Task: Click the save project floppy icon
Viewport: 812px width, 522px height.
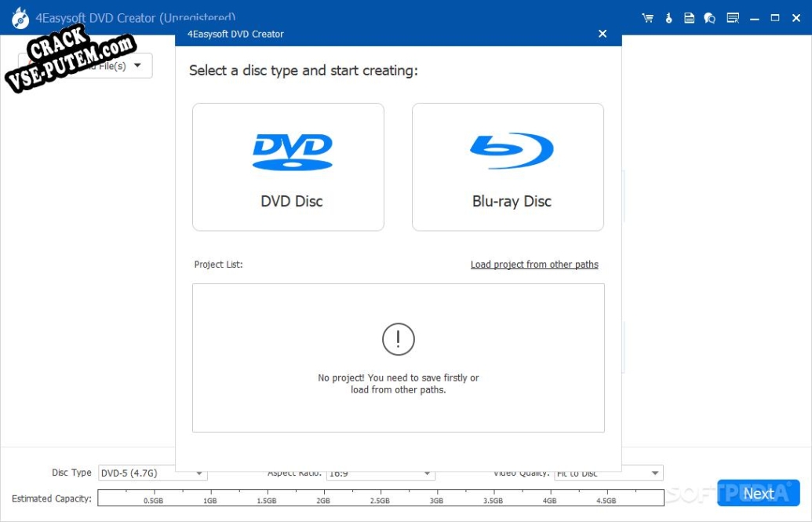Action: click(x=689, y=18)
